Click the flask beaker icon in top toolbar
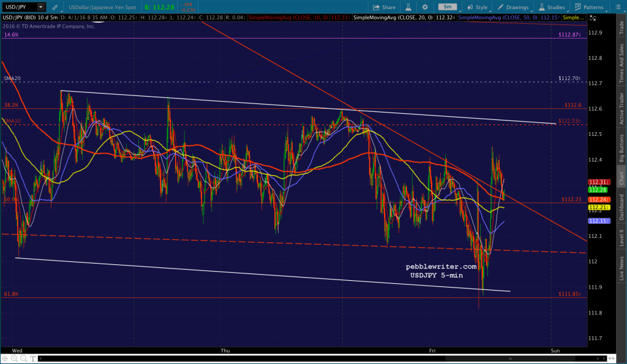Image resolution: width=627 pixels, height=364 pixels. click(408, 7)
